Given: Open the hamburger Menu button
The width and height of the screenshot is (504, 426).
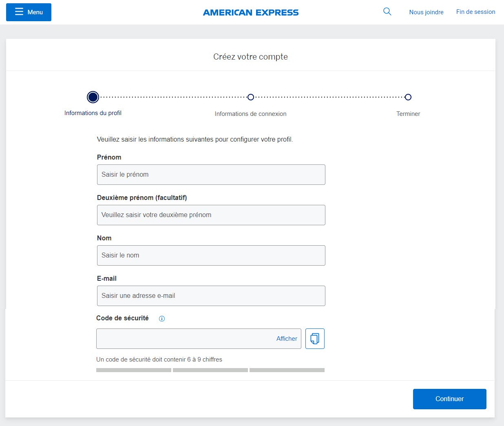Looking at the screenshot, I should [29, 12].
